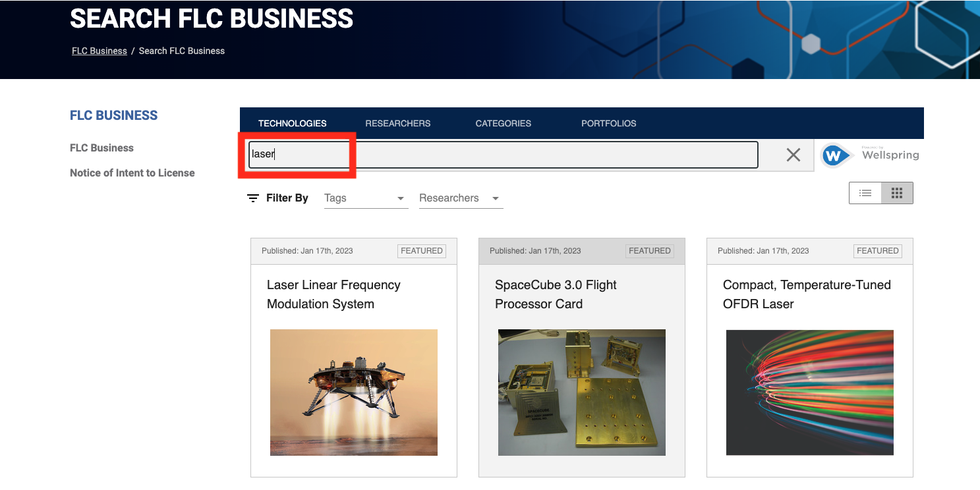Switch to list view layout
Screen dimensions: 980x490
(x=865, y=193)
